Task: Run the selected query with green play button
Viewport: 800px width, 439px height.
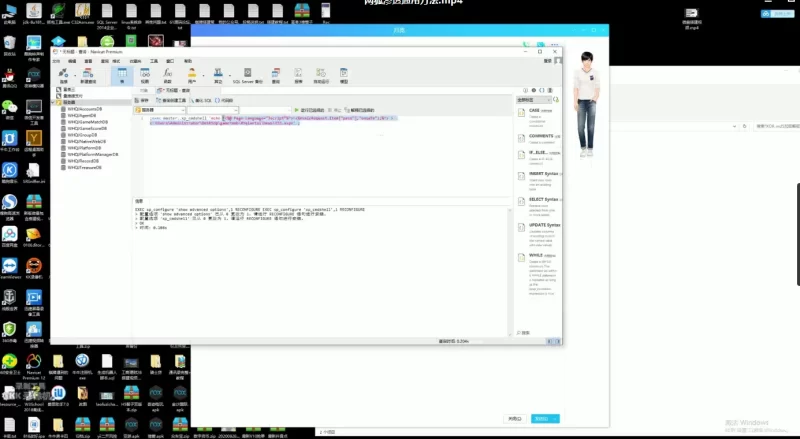Action: (x=309, y=110)
